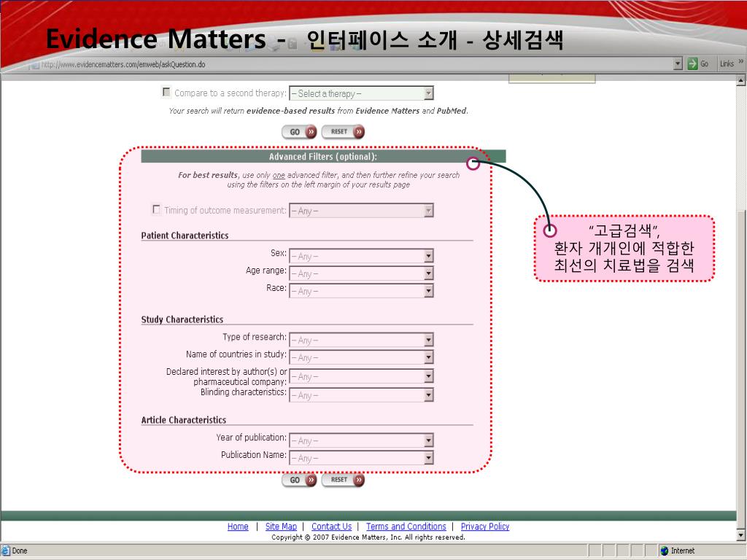Click the Study Characteristics heading
This screenshot has height=560, width=747.
point(182,319)
